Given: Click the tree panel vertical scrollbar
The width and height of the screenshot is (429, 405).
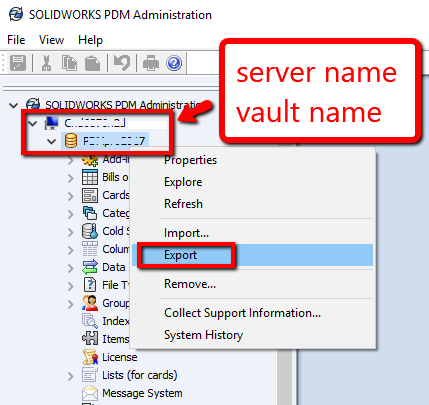Looking at the screenshot, I should (x=284, y=378).
